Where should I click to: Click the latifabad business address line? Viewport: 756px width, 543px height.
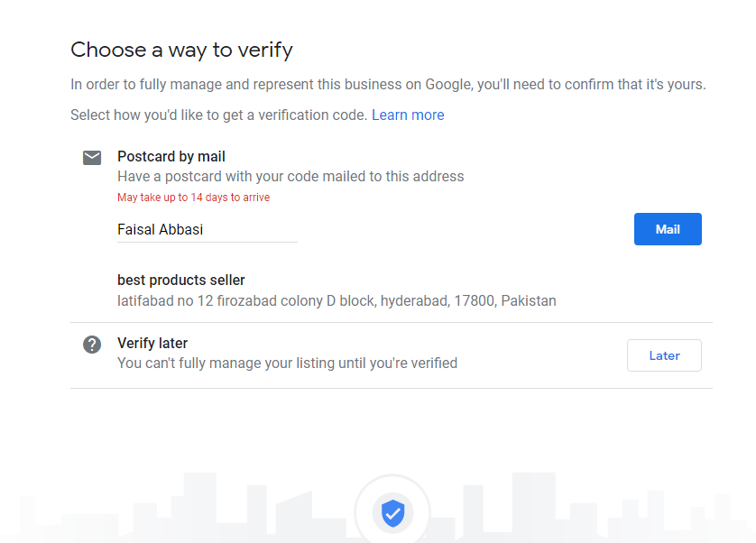[x=337, y=300]
